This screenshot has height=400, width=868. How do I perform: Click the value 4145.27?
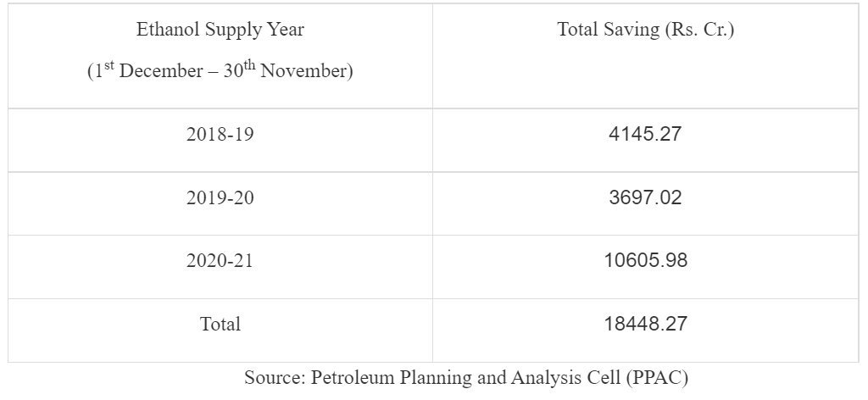tap(645, 134)
